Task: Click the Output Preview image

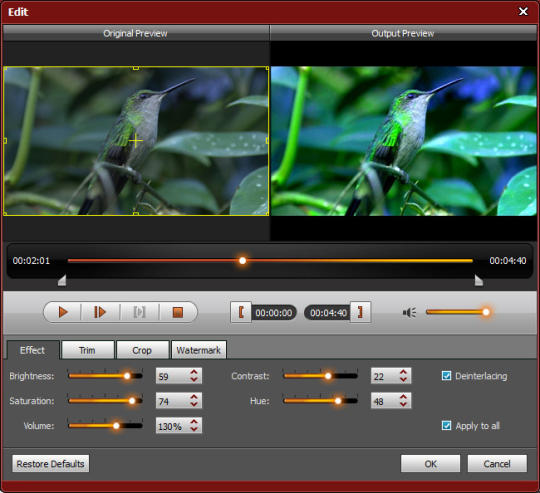Action: [x=403, y=141]
